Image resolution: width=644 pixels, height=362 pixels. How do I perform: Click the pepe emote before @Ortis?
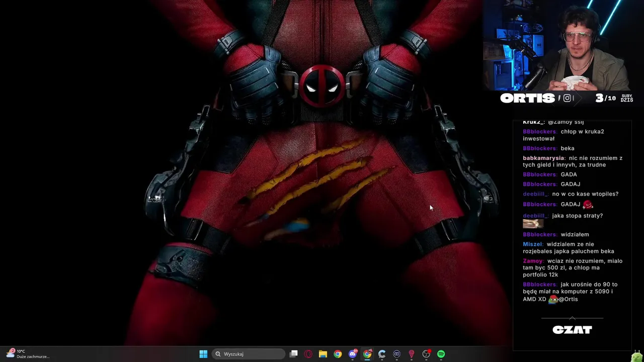point(553,299)
